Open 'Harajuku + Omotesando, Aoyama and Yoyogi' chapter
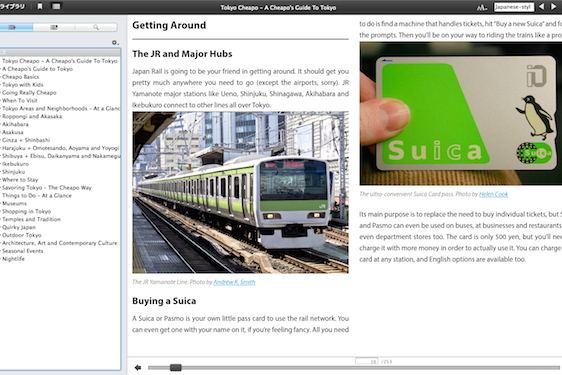 click(60, 148)
